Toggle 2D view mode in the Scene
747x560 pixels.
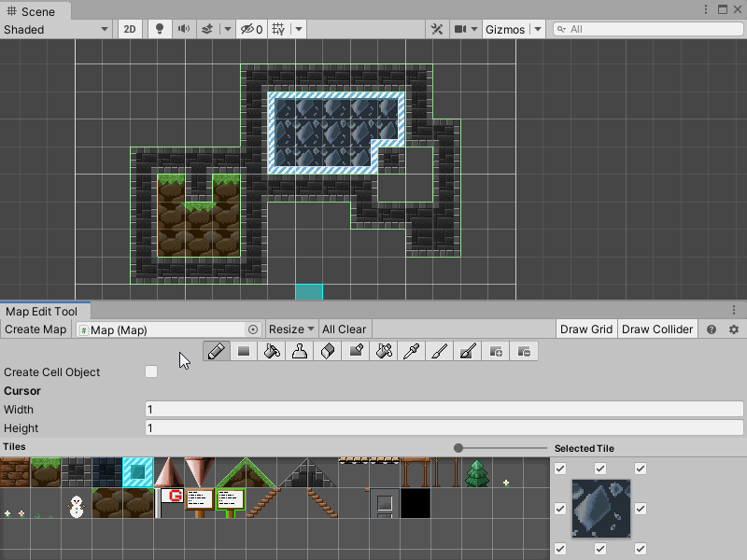130,29
